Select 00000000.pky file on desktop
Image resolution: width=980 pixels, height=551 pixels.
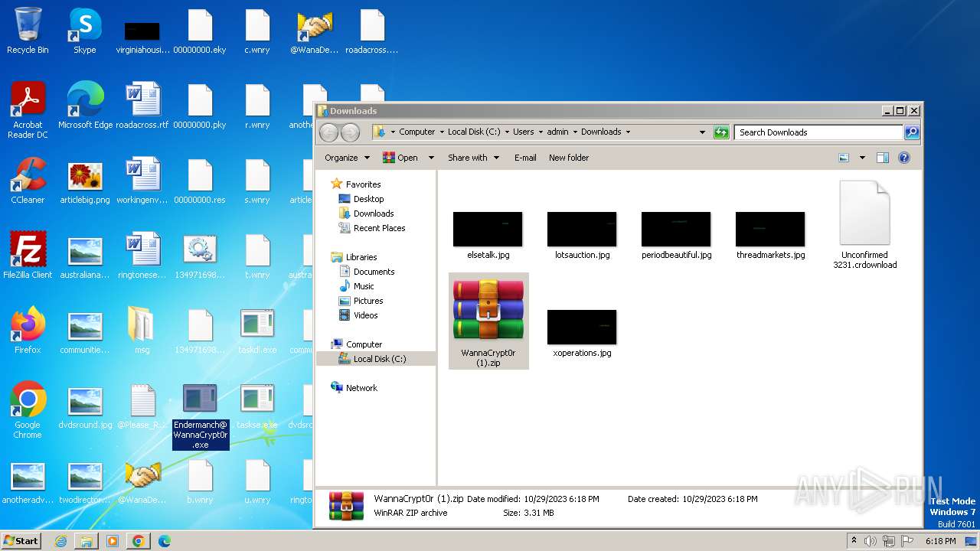[x=200, y=106]
